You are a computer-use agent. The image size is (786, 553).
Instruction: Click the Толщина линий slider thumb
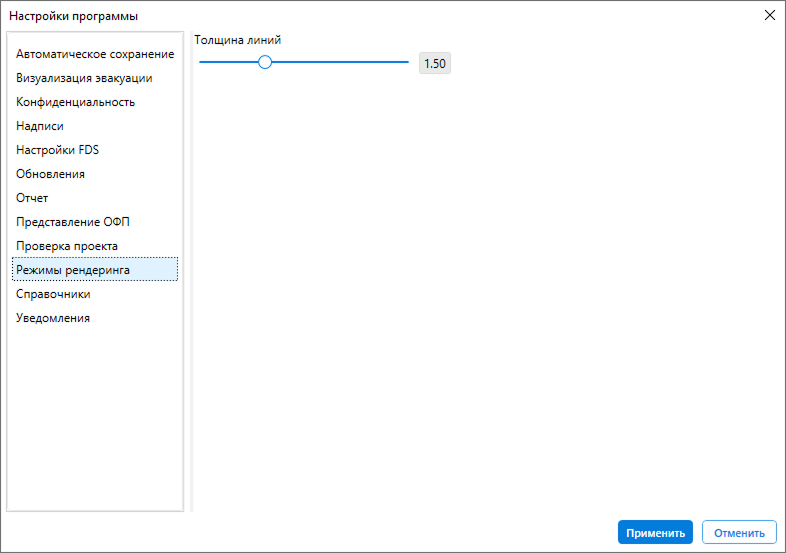[265, 62]
